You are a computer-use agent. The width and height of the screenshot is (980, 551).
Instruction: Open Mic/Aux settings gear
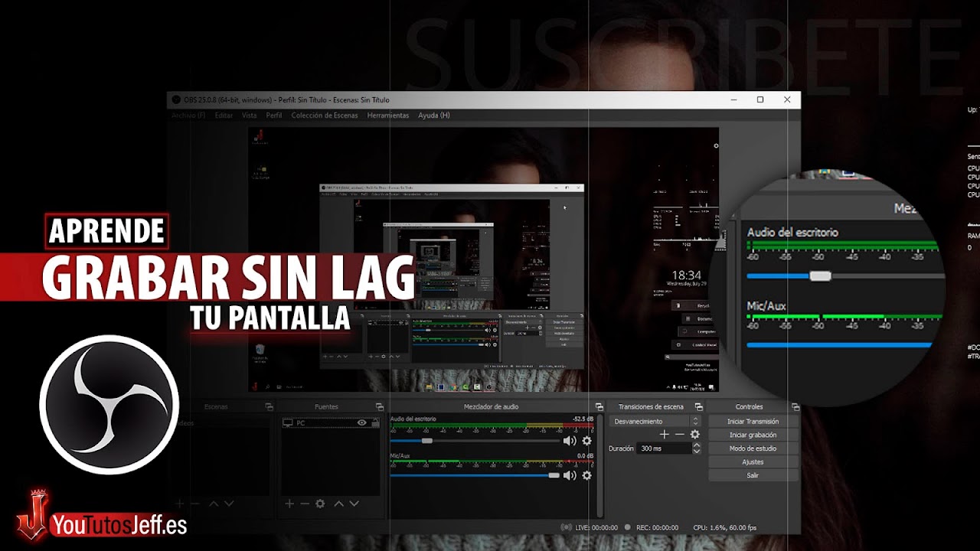[587, 475]
